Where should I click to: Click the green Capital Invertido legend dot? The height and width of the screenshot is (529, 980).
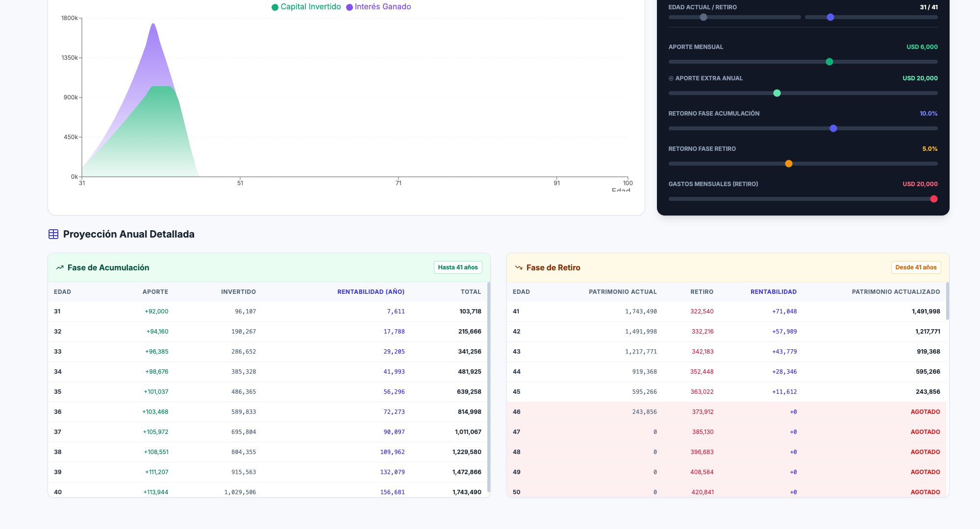point(275,7)
